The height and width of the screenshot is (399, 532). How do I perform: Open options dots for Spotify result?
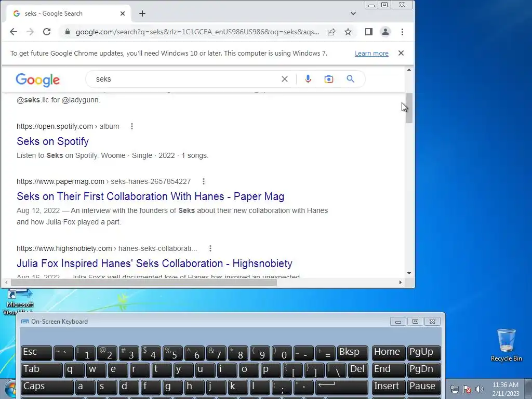coord(132,126)
